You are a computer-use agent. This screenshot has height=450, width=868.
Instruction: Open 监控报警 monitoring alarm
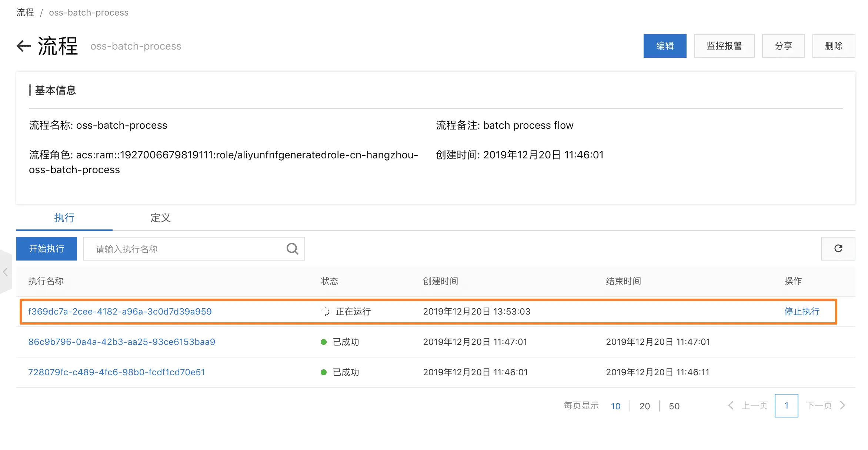[724, 46]
